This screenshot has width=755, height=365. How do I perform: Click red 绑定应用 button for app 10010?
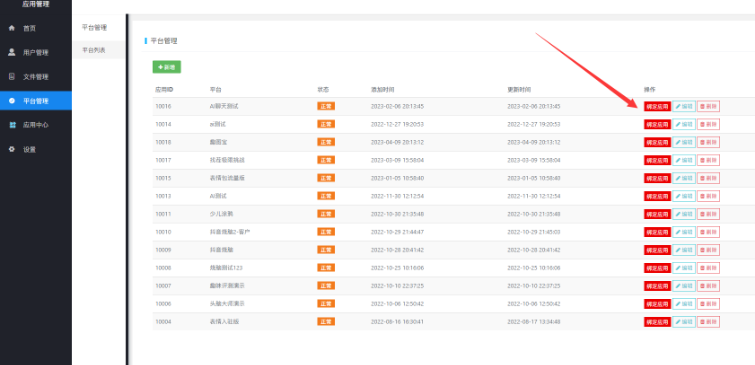pyautogui.click(x=657, y=232)
